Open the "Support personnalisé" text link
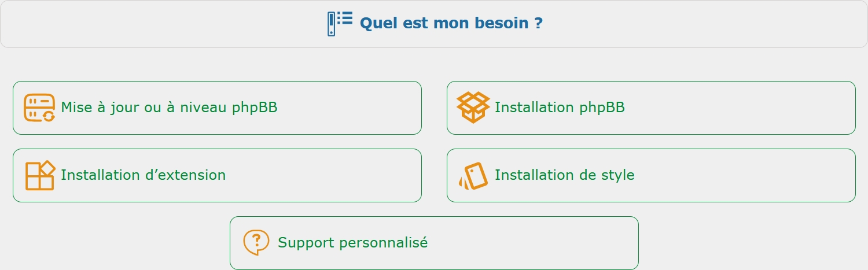 pyautogui.click(x=352, y=242)
